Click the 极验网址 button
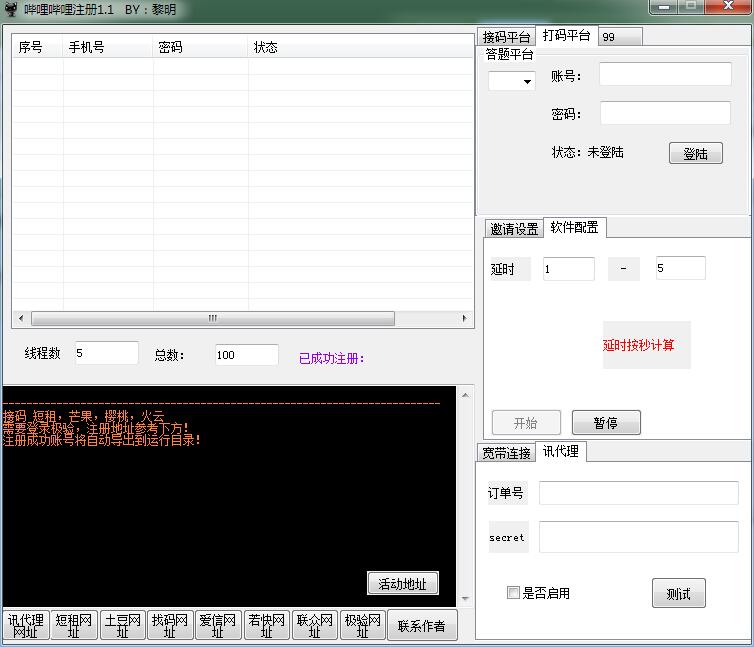754x647 pixels. tap(362, 626)
